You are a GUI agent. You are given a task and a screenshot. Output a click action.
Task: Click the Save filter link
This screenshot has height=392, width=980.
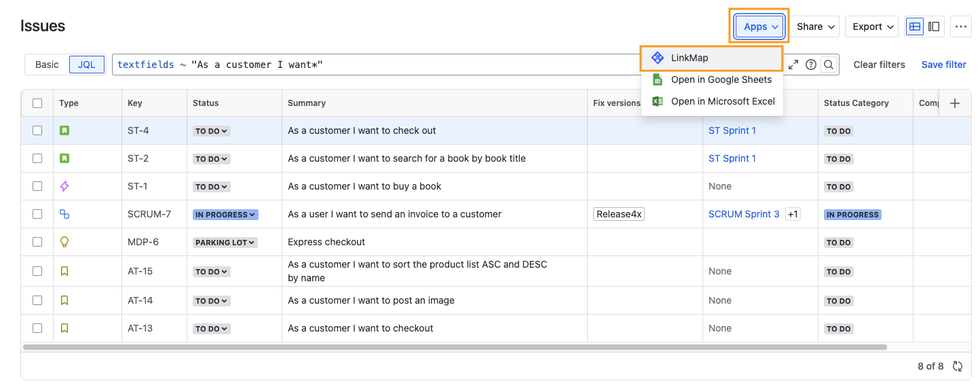943,65
